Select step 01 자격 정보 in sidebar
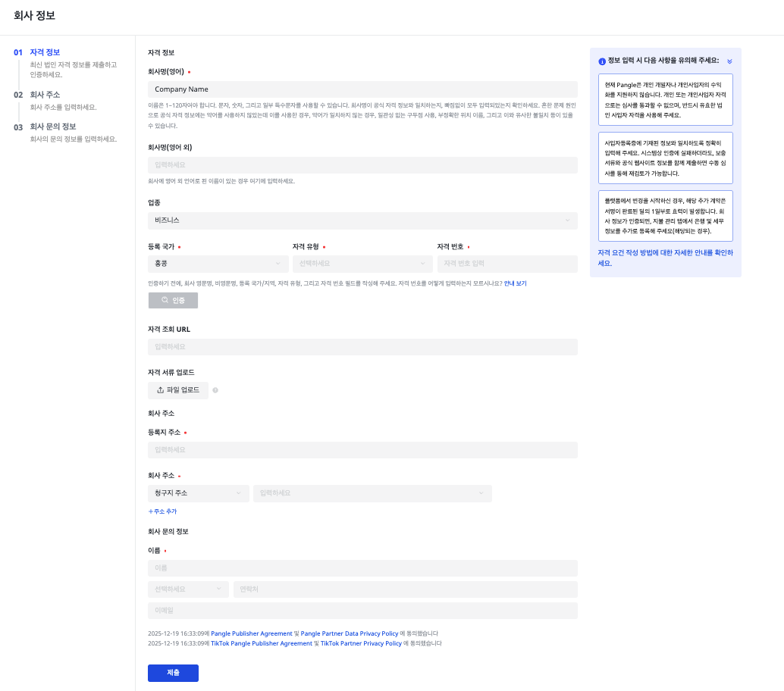Screen dimensions: 784x691 (45, 52)
